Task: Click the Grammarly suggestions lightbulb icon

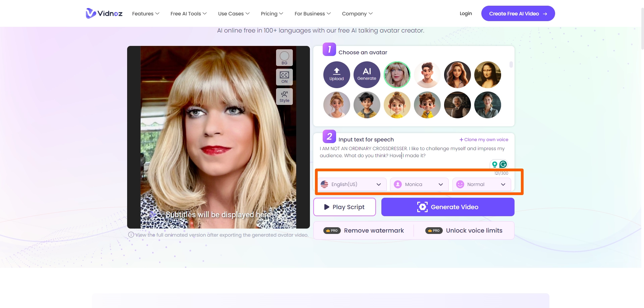Action: tap(494, 164)
